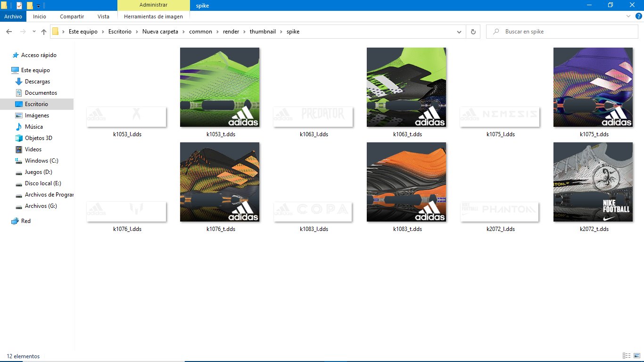Viewport: 644px width, 362px height.
Task: Navigate to Este equipo in breadcrumb
Action: pyautogui.click(x=83, y=32)
